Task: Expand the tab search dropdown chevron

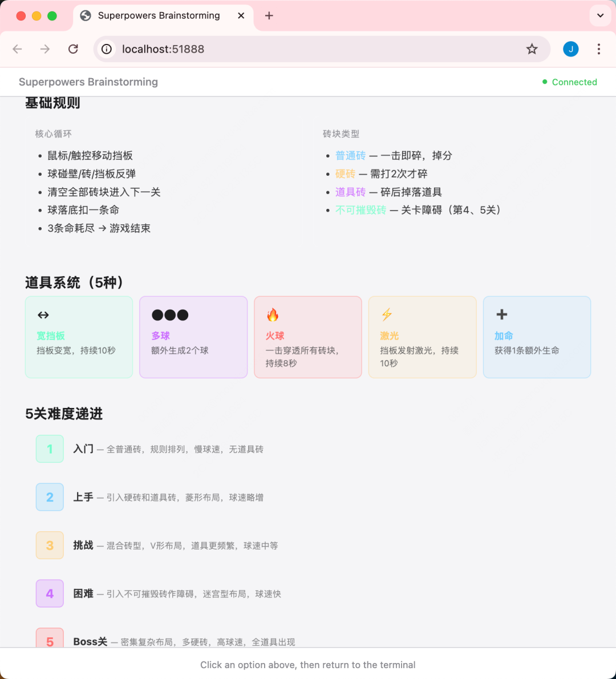Action: 600,16
